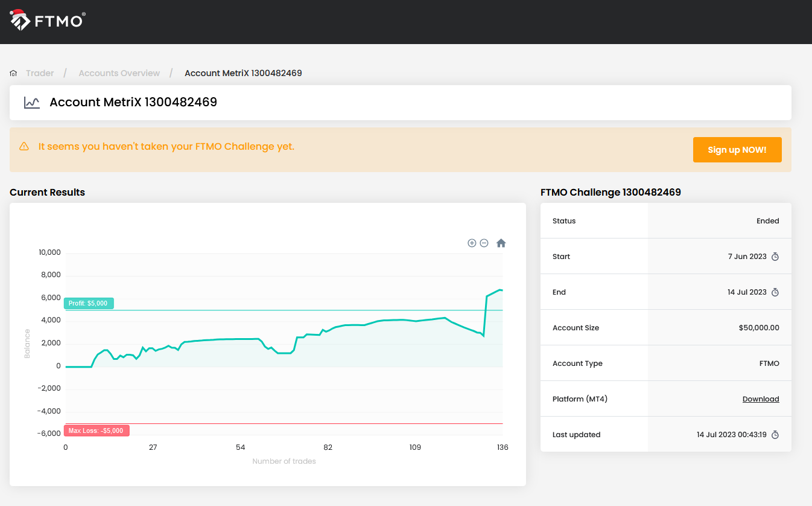Click the 82 x-axis tick label
This screenshot has width=812, height=506.
pos(328,447)
